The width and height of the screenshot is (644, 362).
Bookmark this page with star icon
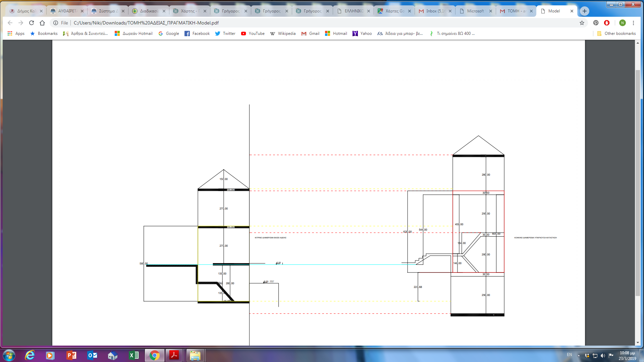click(582, 23)
